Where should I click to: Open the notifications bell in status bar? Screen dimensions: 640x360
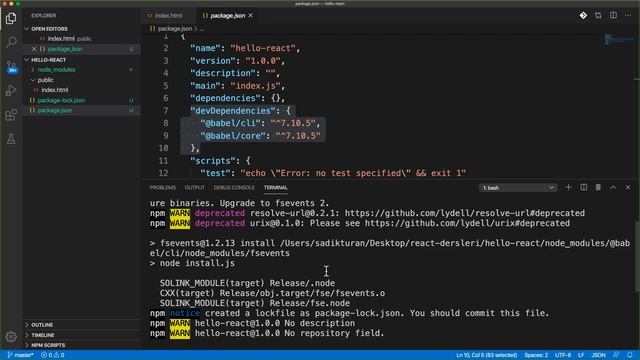coord(630,355)
